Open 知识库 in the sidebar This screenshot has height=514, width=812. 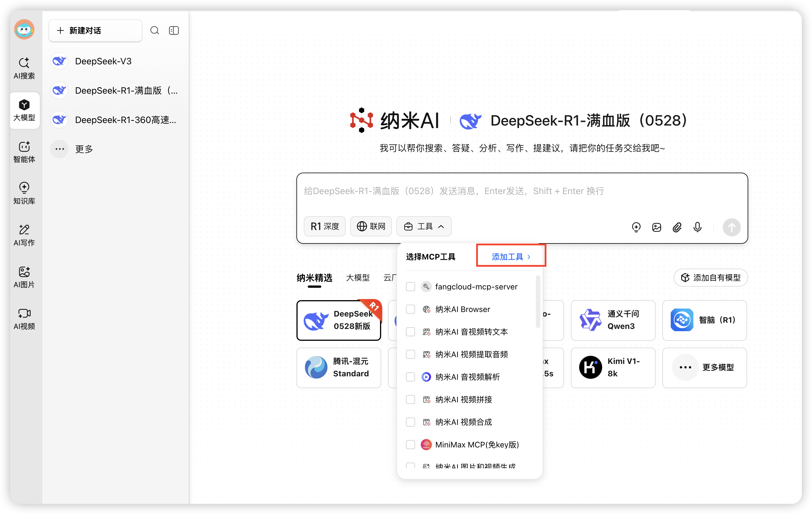click(24, 193)
